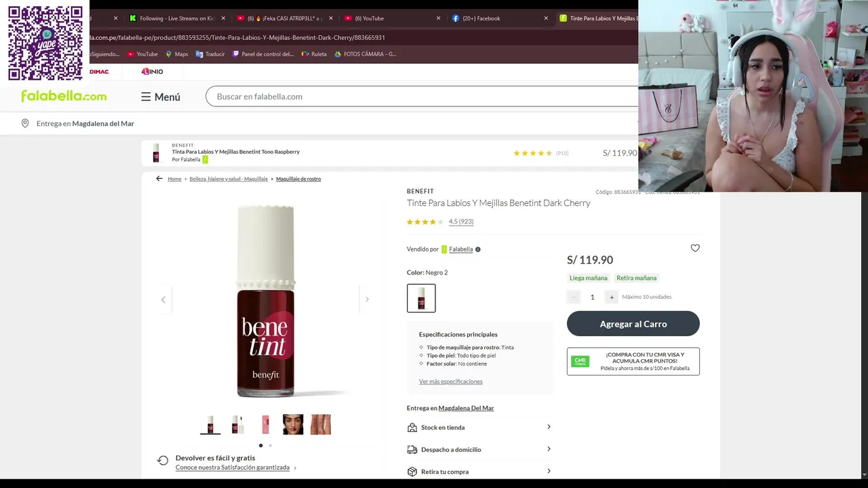Click the Stock en tienda store icon
Screen dimensions: 868x488
412,428
